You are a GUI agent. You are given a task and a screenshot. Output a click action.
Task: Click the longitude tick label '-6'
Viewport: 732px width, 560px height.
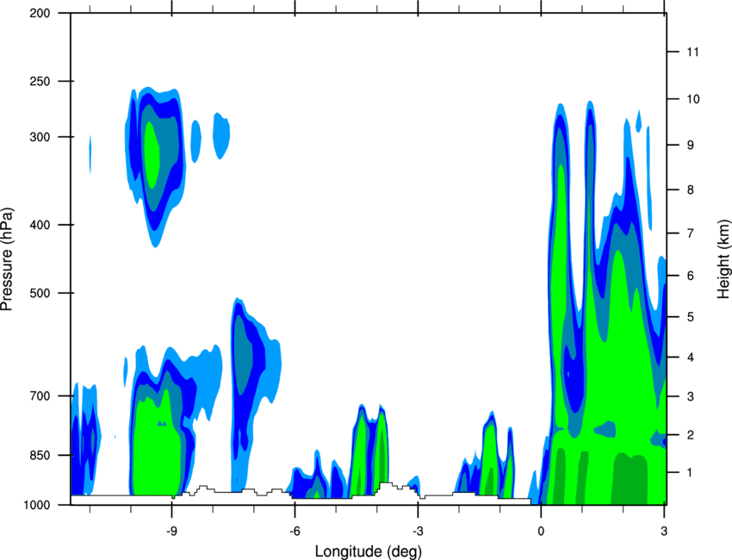[295, 531]
